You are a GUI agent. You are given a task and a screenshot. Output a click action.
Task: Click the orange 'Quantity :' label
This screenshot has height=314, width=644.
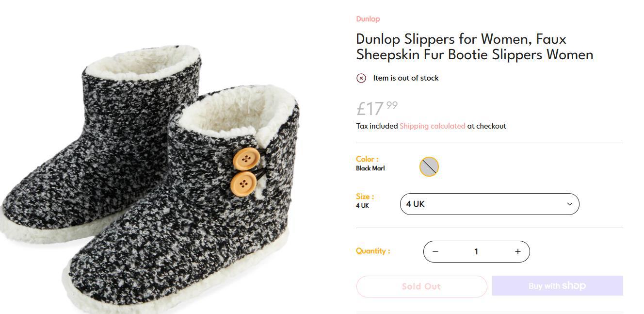[373, 251]
